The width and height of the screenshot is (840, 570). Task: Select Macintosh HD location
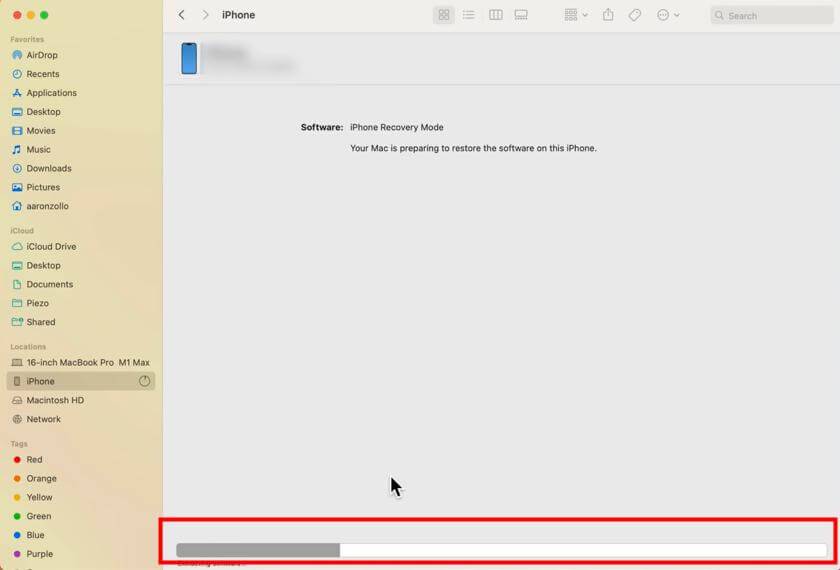pos(80,400)
